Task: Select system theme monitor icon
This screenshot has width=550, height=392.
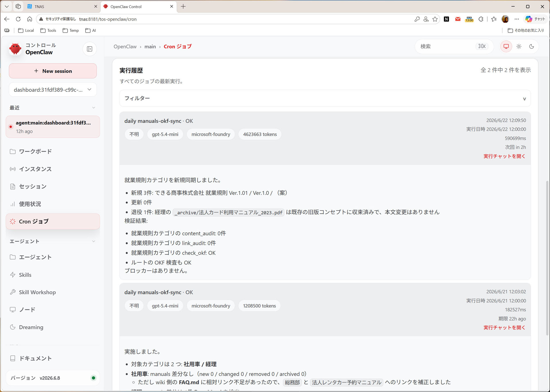Action: [506, 46]
